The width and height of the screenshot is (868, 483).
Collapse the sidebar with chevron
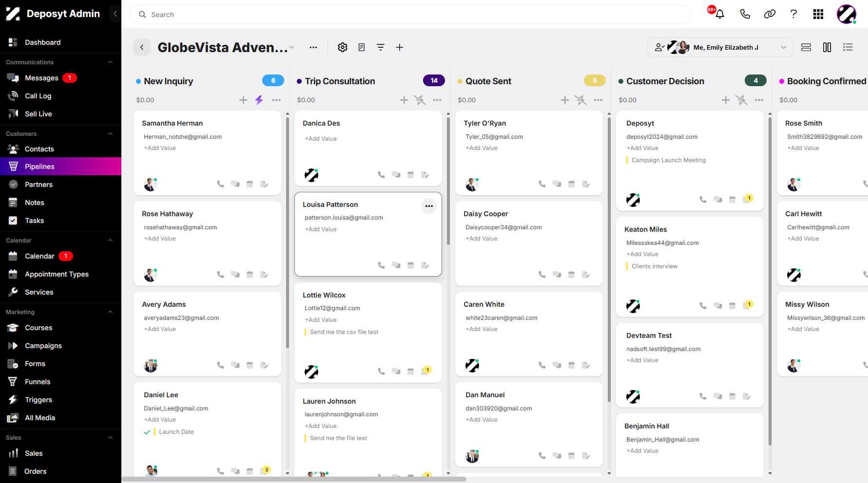tap(115, 14)
